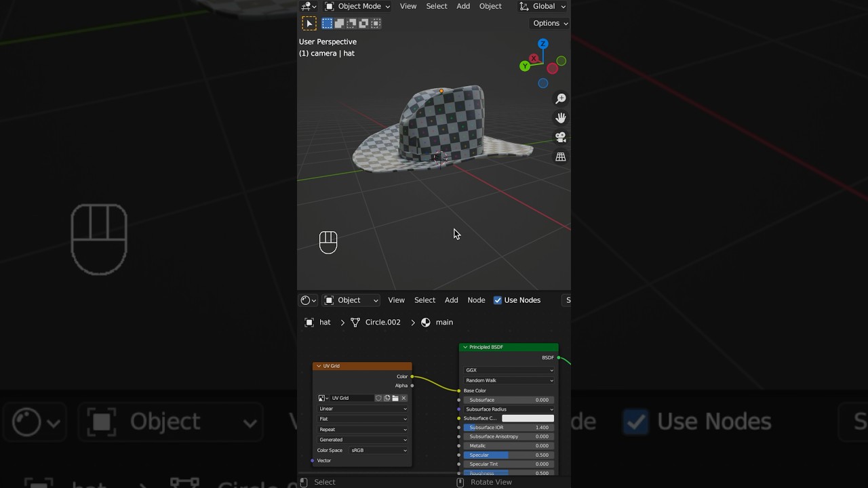Open the shader editor type selector icon

tap(309, 300)
